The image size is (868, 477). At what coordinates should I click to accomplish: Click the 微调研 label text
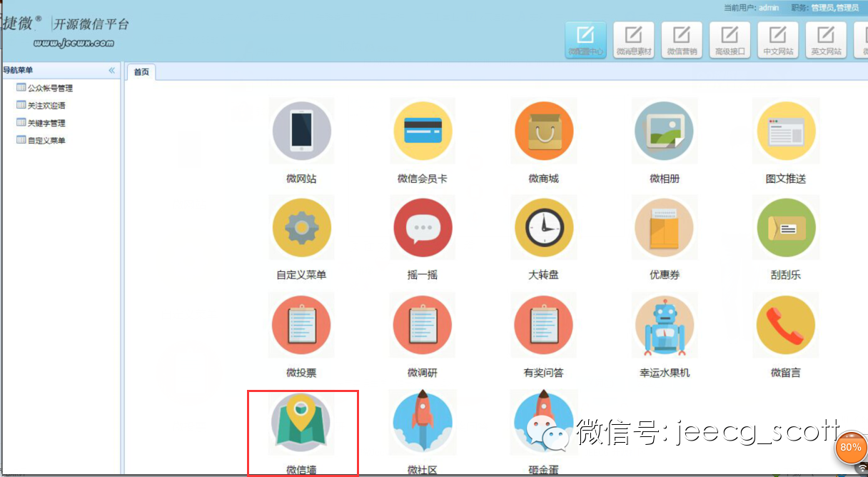[423, 373]
